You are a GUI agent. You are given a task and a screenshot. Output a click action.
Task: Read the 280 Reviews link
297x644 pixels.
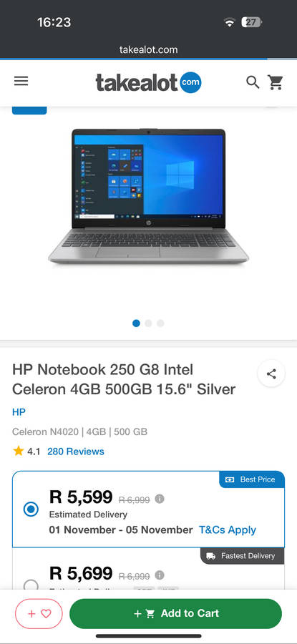coord(76,452)
